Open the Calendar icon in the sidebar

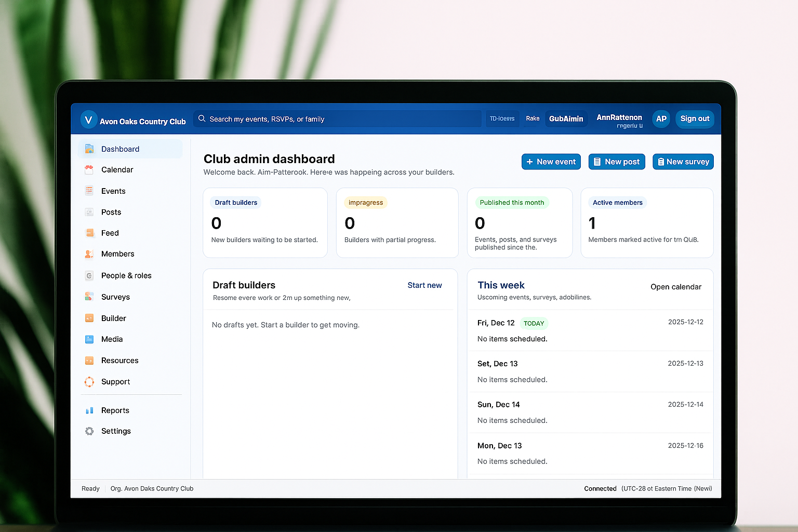89,169
